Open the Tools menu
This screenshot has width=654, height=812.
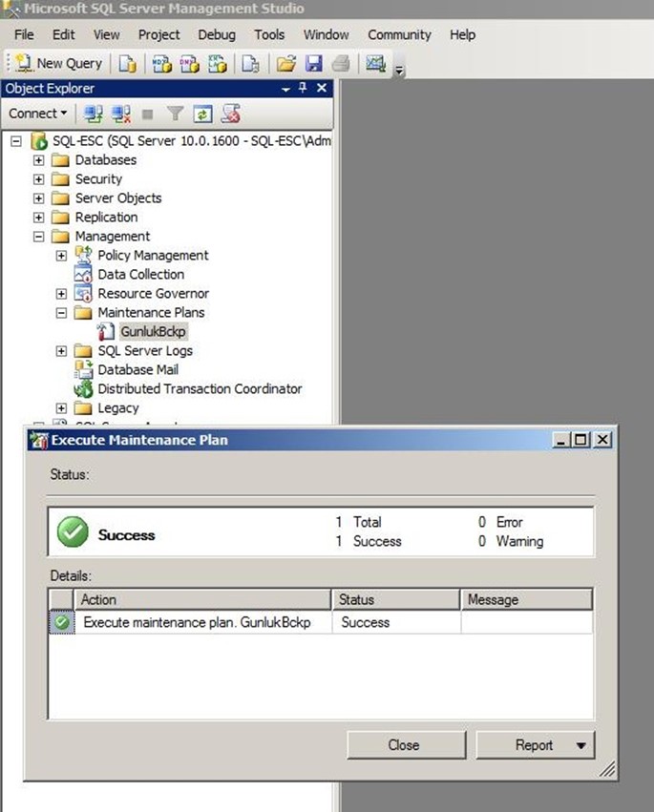[x=269, y=34]
